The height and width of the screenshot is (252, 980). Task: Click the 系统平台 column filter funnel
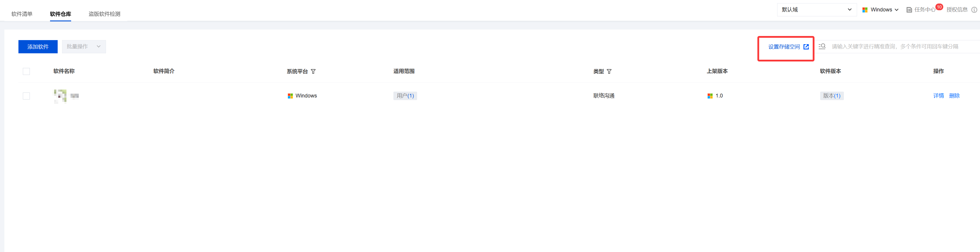313,72
